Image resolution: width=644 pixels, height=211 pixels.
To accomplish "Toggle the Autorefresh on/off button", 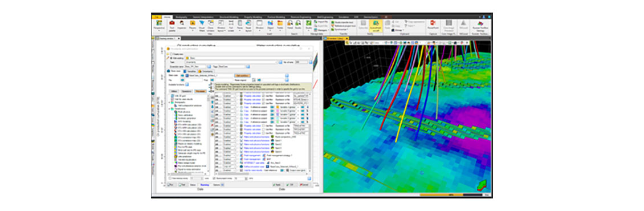I will (376, 26).
